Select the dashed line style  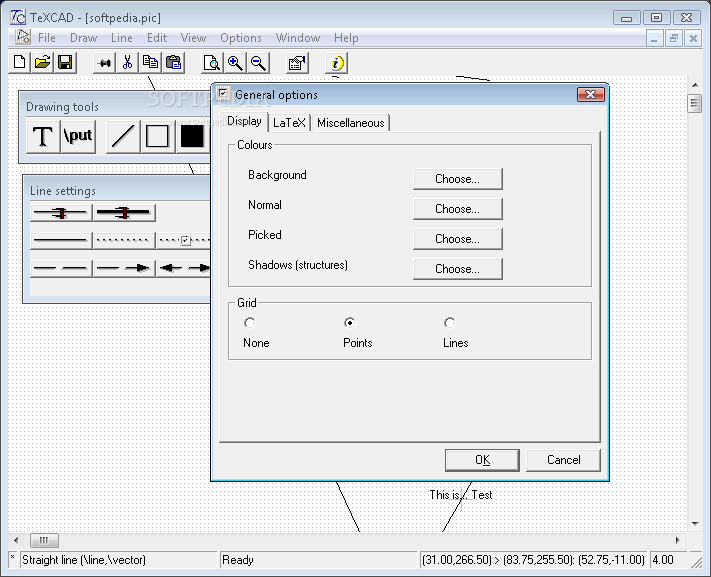pos(61,268)
